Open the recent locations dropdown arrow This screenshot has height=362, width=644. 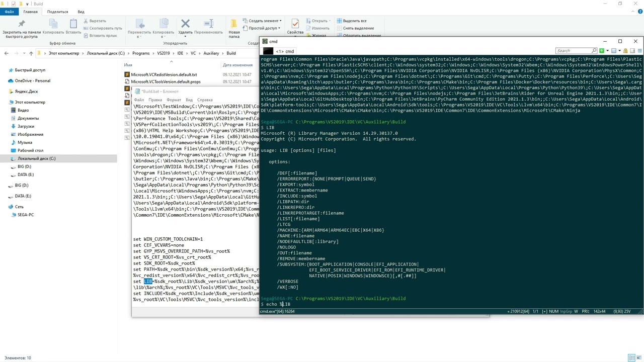click(x=24, y=53)
